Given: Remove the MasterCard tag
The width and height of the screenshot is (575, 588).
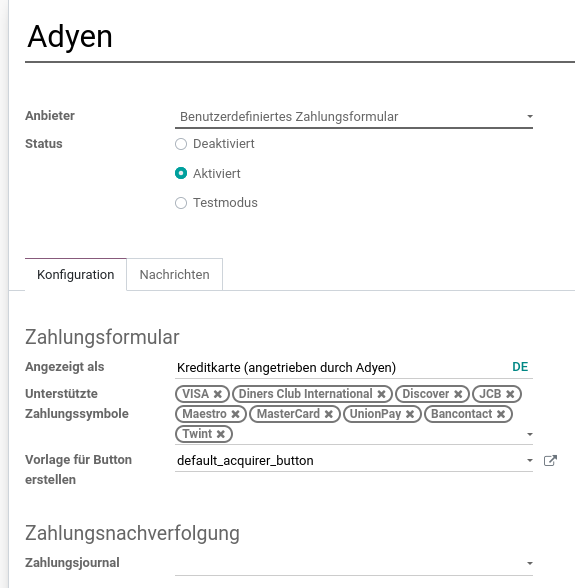Looking at the screenshot, I should point(329,414).
